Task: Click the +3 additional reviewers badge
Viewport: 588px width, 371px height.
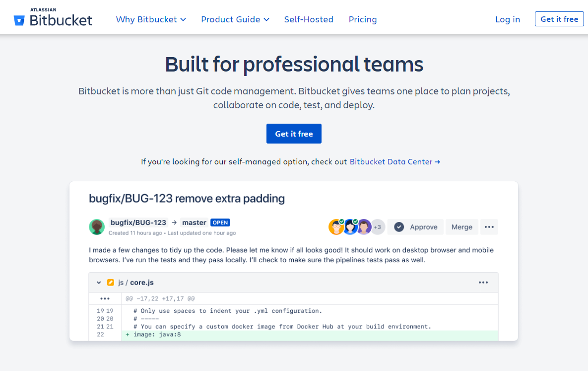Action: point(378,227)
